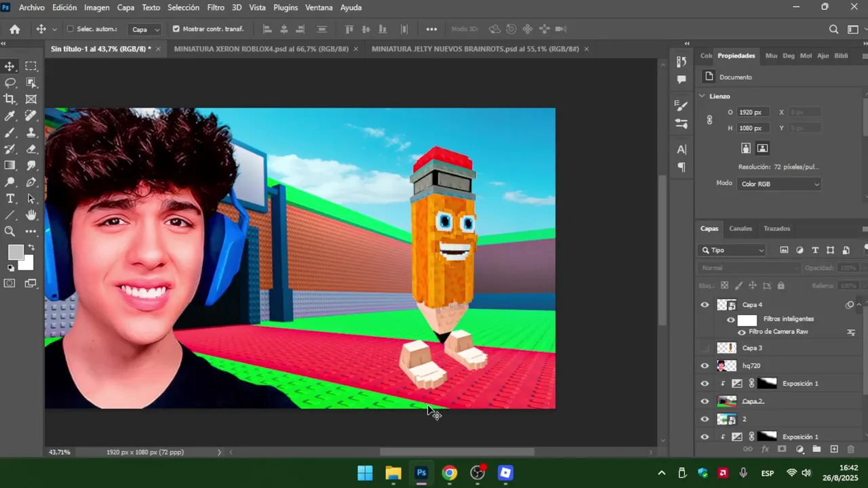Screen dimensions: 868x488
Task: Toggle Filtros inteligentes visibility eye
Action: tap(730, 320)
